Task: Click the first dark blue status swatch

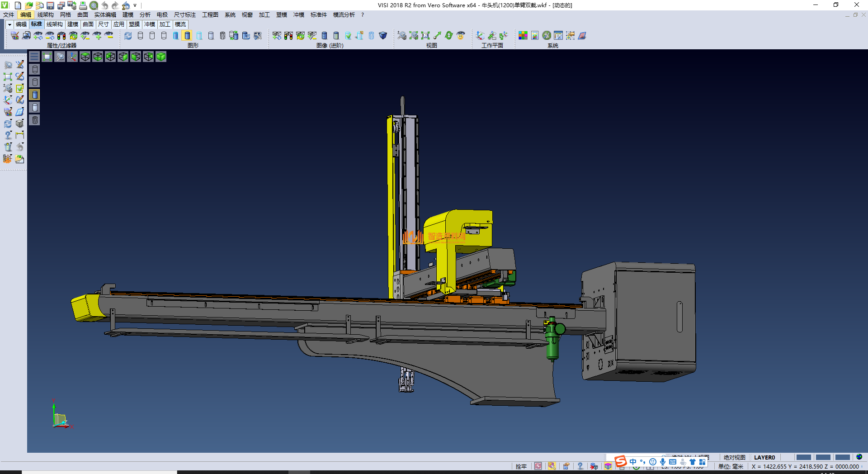Action: [803, 457]
